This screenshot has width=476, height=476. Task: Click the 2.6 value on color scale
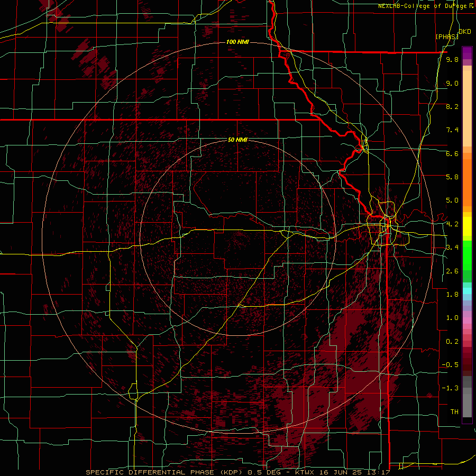point(452,271)
